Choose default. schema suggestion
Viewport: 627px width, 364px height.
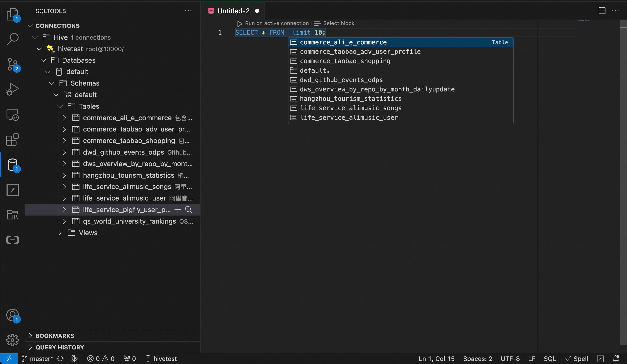[401, 70]
